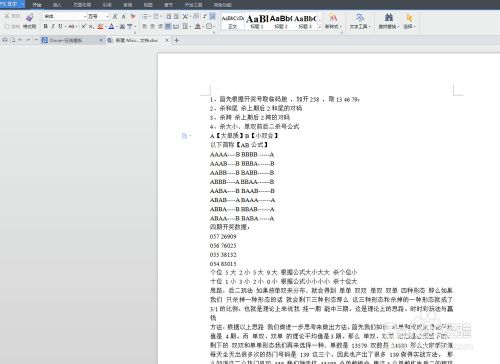This screenshot has height=364, width=500.
Task: Click the save icon in quick access bar
Action: pos(5,40)
